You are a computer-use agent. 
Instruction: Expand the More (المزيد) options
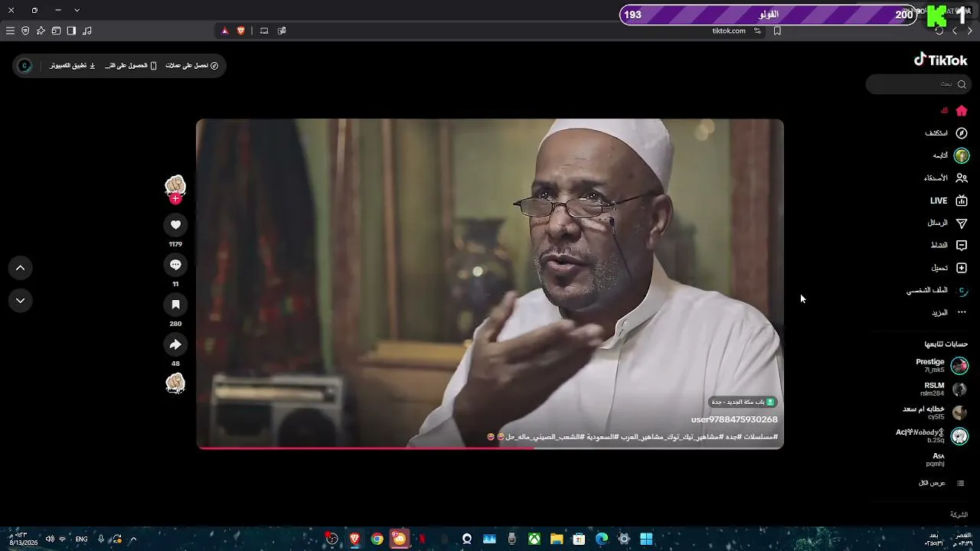(x=949, y=313)
